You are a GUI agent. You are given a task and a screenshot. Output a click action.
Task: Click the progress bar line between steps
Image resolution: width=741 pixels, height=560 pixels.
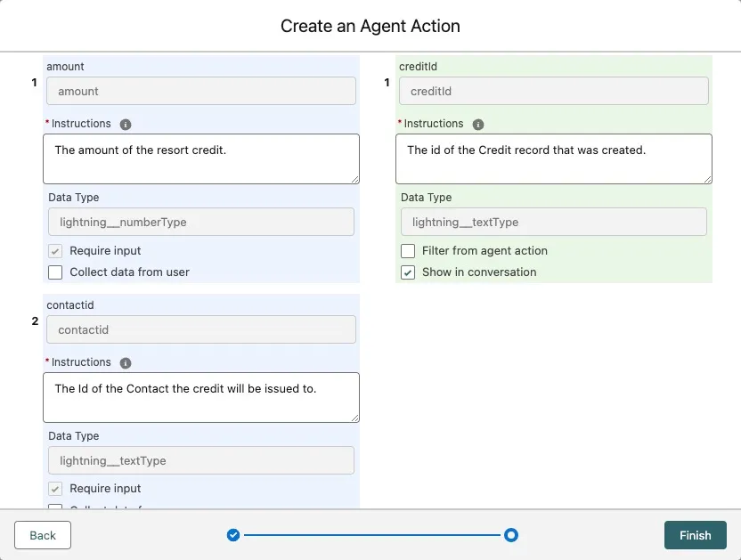(372, 535)
